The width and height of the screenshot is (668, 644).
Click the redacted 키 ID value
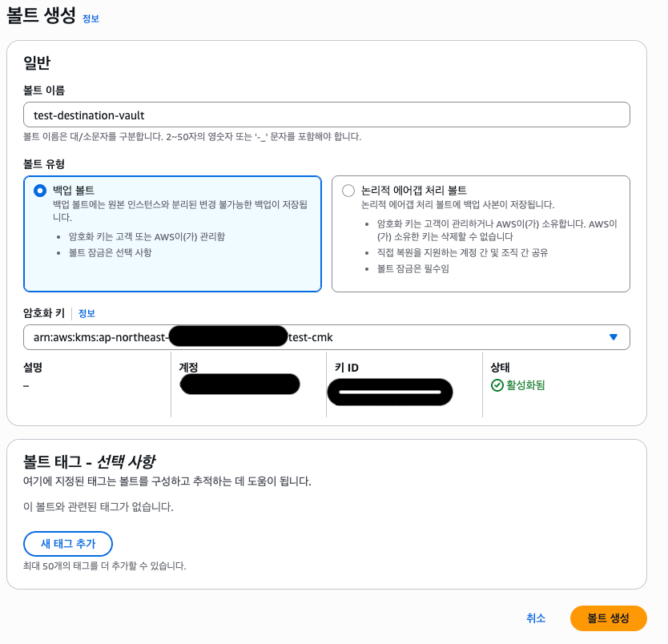coord(390,392)
